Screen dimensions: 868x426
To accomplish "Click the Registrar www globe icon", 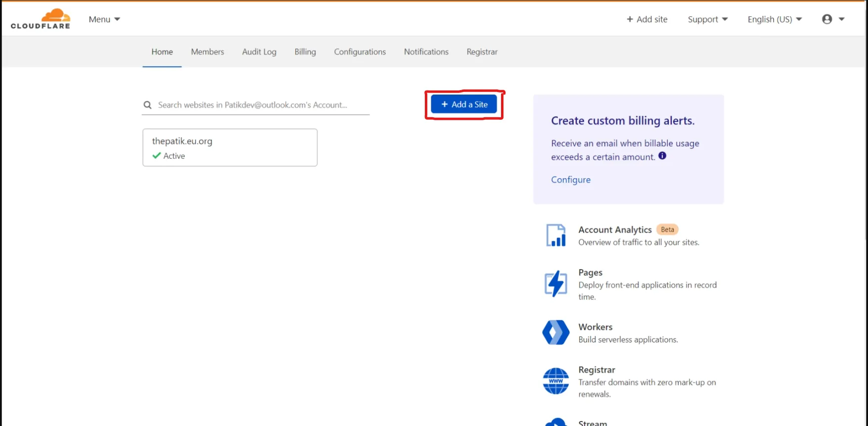I will coord(556,381).
